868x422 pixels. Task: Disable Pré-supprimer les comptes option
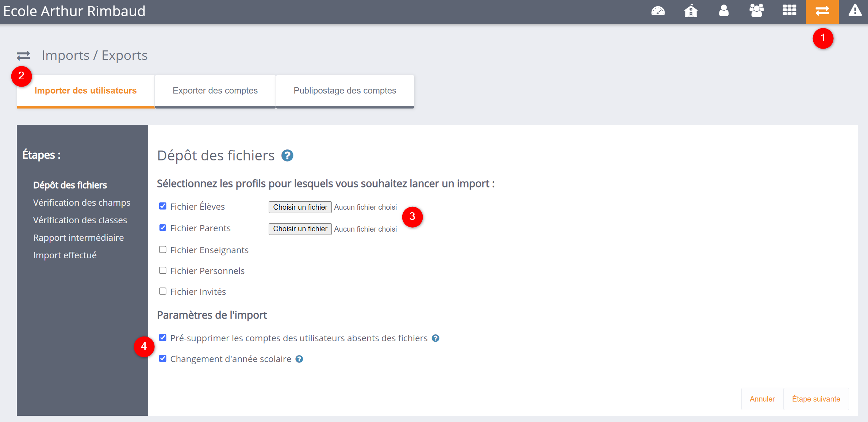(163, 338)
